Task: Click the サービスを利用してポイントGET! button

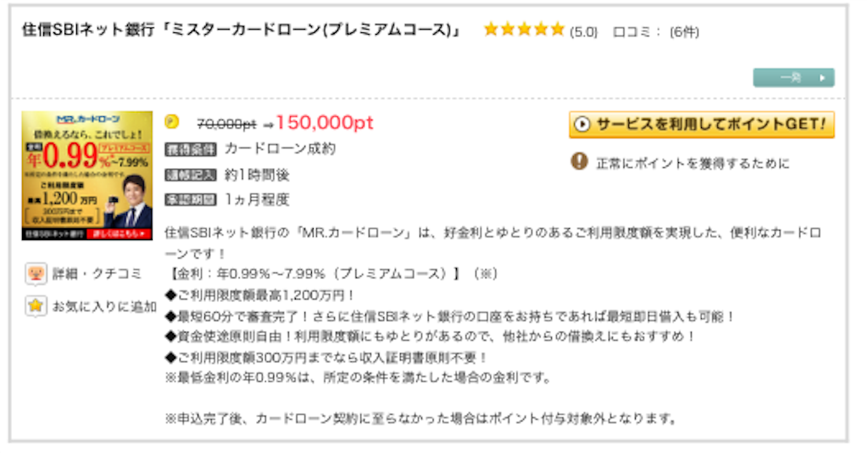Action: 701,125
